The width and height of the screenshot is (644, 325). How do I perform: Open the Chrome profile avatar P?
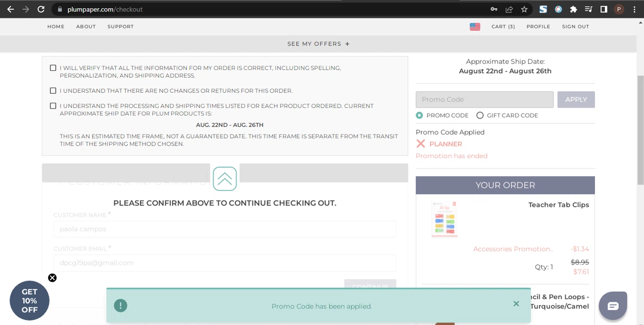tap(619, 9)
